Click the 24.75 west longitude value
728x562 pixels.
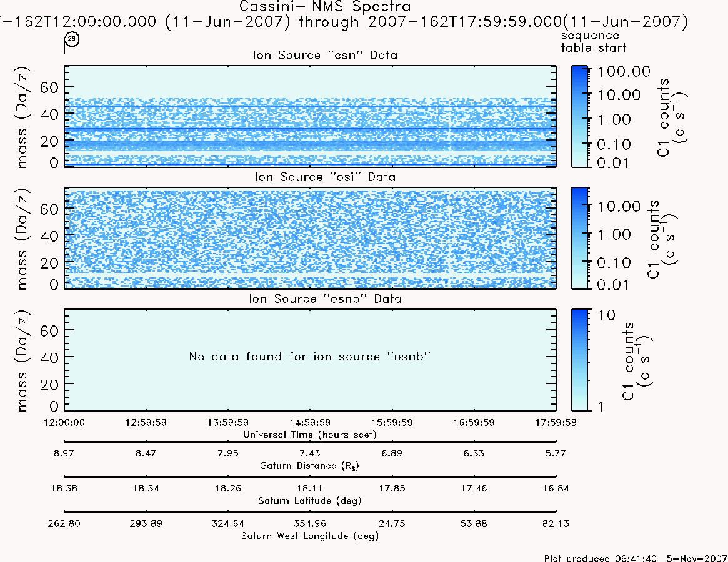(x=392, y=524)
